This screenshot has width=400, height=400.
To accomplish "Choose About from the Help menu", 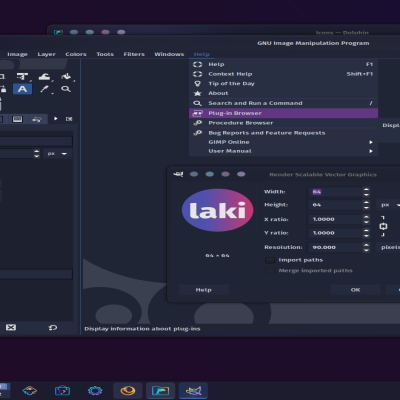I will point(283,93).
